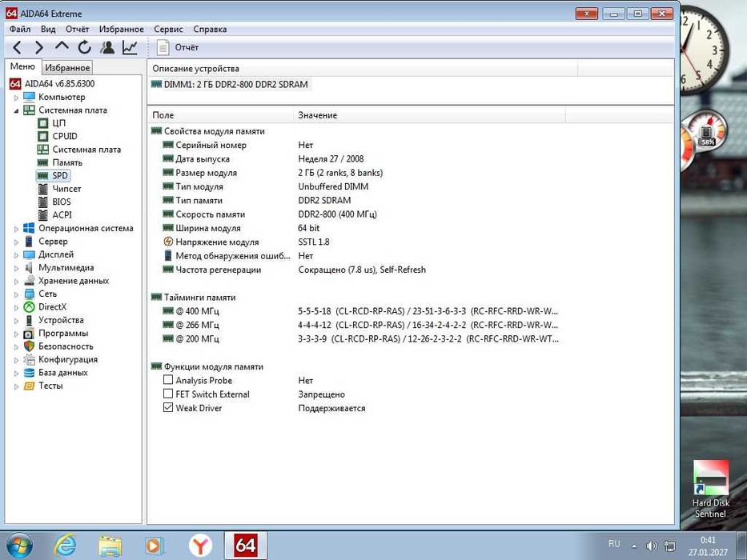Image resolution: width=747 pixels, height=560 pixels.
Task: Click the База данных database icon
Action: tap(29, 372)
